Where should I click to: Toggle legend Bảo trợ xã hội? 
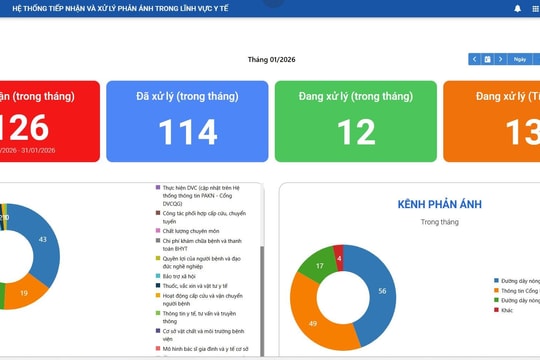point(176,276)
